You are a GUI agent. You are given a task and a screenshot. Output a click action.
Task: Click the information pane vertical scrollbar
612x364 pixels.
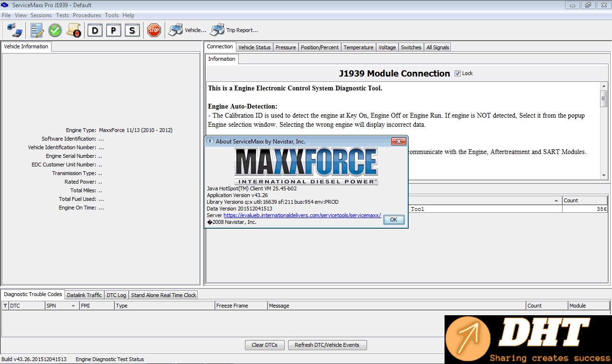[604, 130]
